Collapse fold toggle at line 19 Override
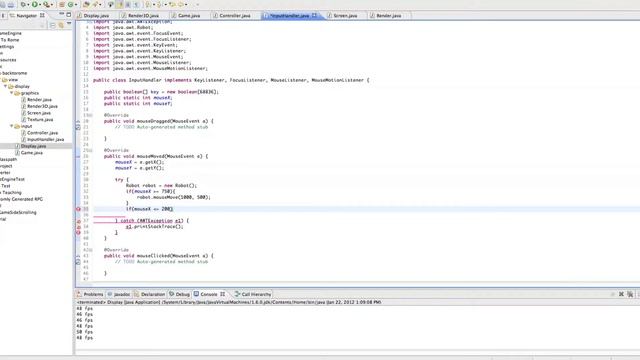 [x=91, y=115]
